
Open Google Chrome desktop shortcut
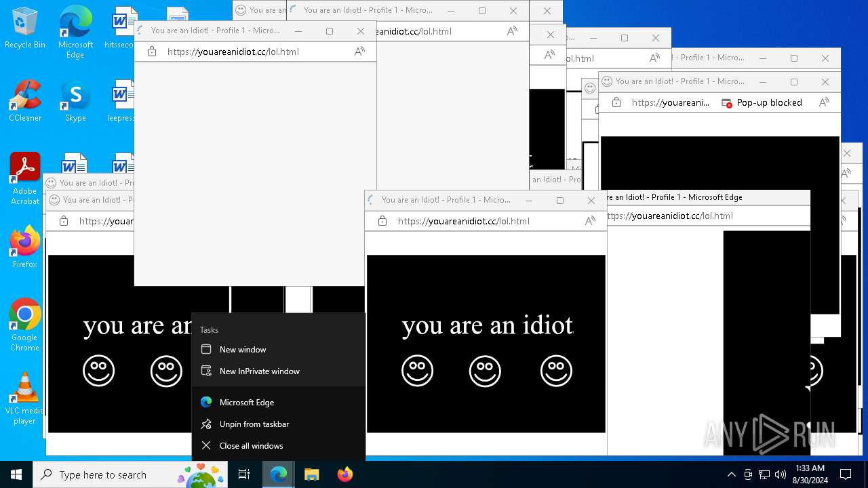click(25, 325)
